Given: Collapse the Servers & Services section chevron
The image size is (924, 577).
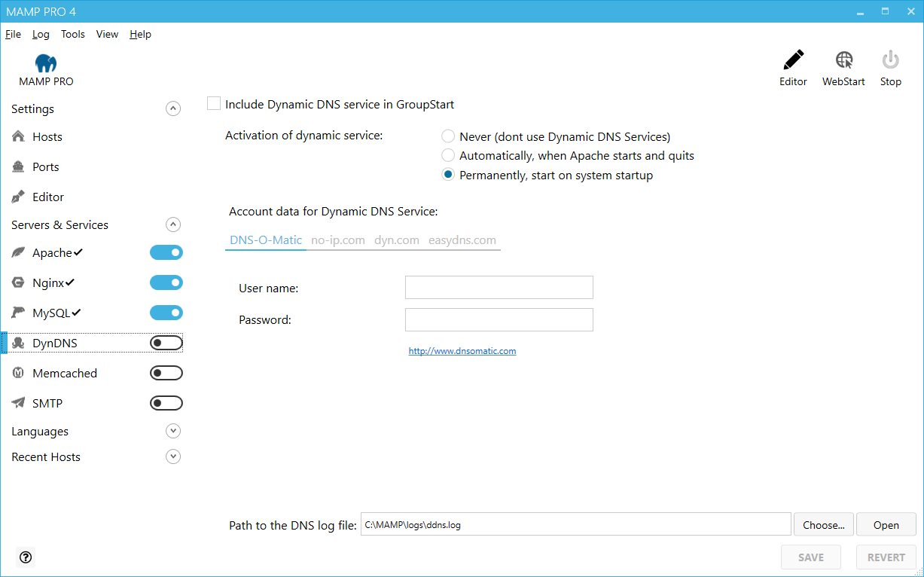Looking at the screenshot, I should tap(173, 224).
